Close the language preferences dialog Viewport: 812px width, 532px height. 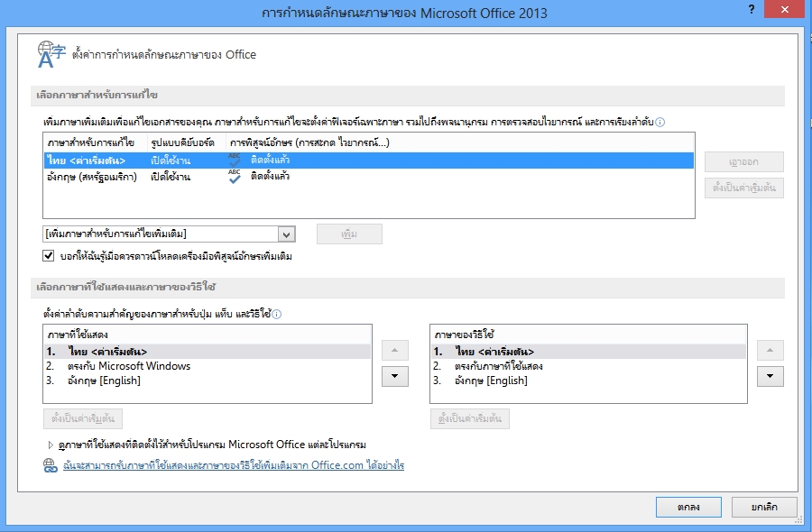click(x=785, y=9)
